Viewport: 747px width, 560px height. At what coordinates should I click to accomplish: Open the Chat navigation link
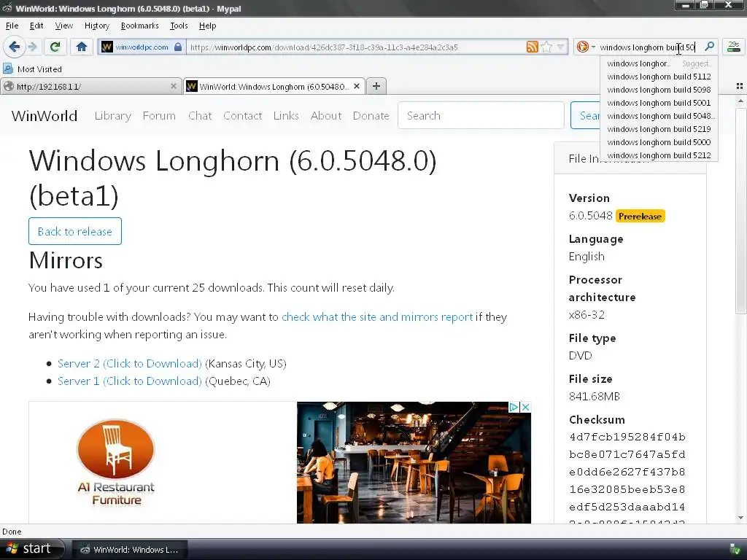200,116
